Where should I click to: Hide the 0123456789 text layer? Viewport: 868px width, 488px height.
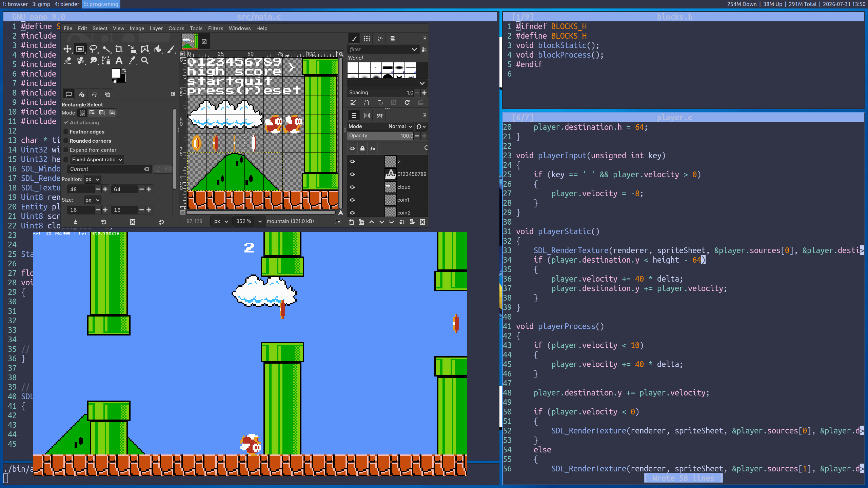[352, 174]
